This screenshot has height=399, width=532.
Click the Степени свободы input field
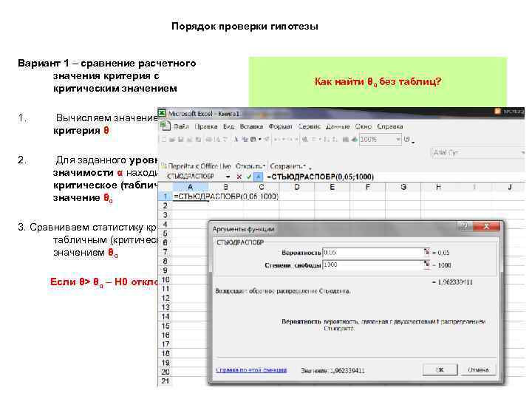click(372, 265)
